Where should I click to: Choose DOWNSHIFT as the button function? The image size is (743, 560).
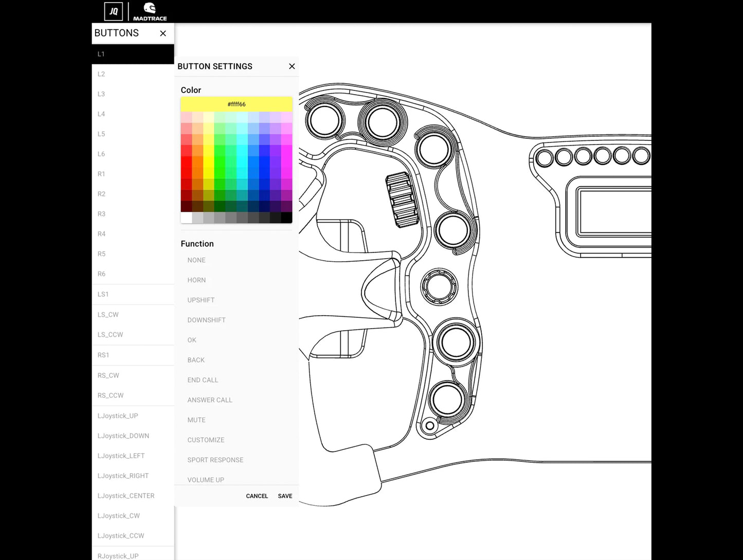(206, 320)
